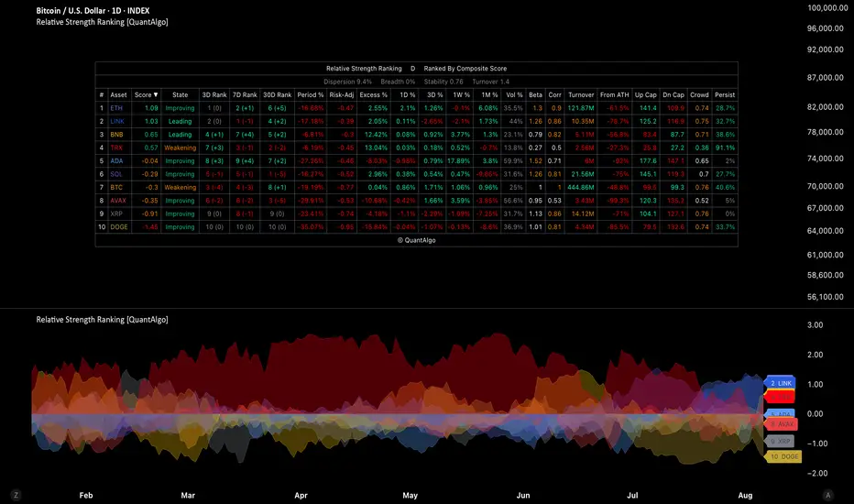Click the gray 9 XRP axis label
The image size is (854, 504).
[x=780, y=442]
